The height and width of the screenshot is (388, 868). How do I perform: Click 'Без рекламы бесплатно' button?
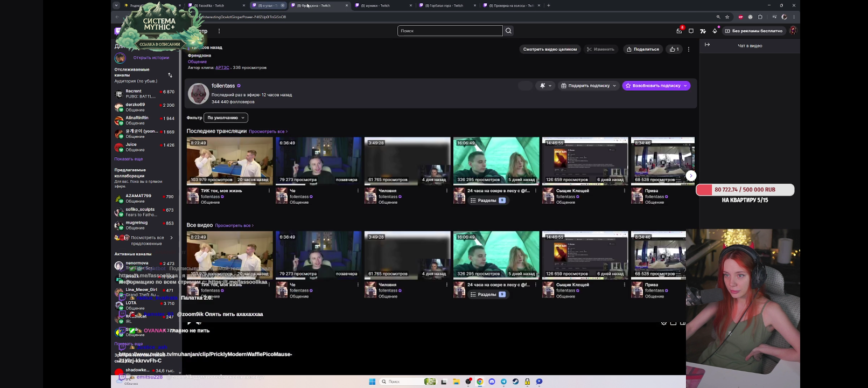(x=753, y=31)
